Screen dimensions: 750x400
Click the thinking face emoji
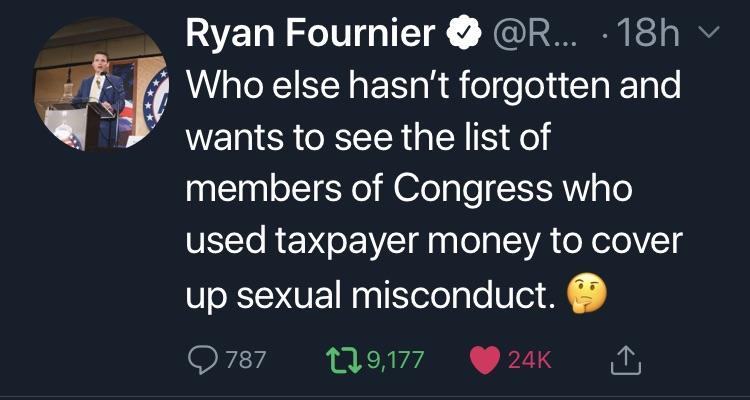tap(588, 296)
